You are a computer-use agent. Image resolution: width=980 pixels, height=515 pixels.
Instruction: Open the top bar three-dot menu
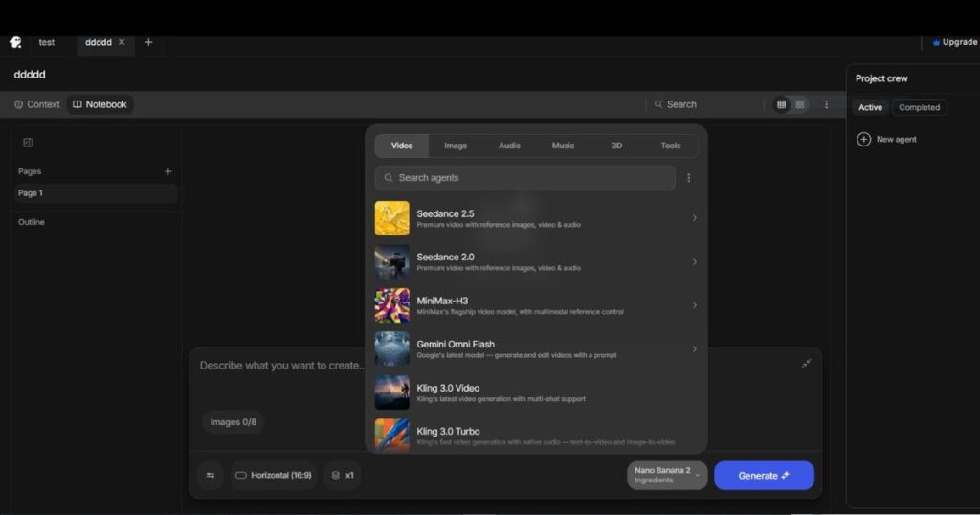tap(826, 104)
